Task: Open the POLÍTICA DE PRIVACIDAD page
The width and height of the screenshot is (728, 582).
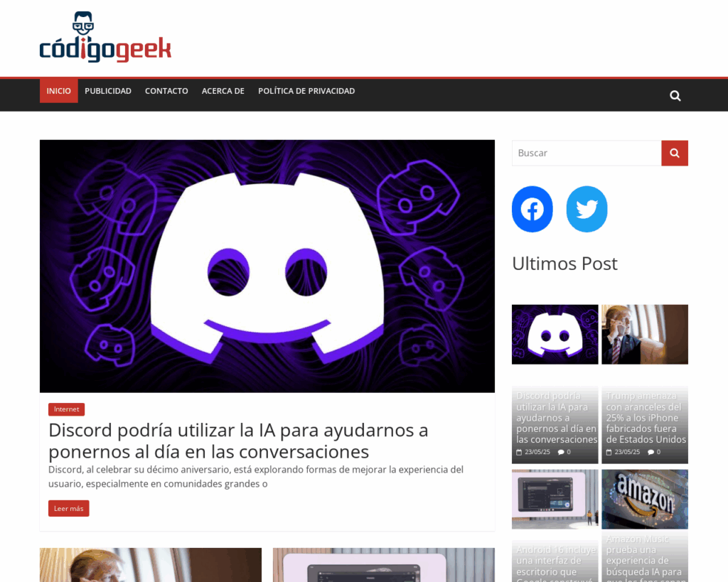Action: [306, 90]
